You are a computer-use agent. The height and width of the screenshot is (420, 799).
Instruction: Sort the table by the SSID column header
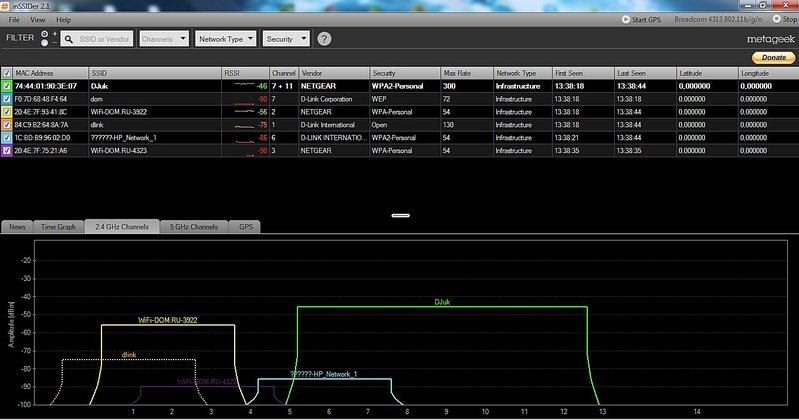pyautogui.click(x=153, y=74)
